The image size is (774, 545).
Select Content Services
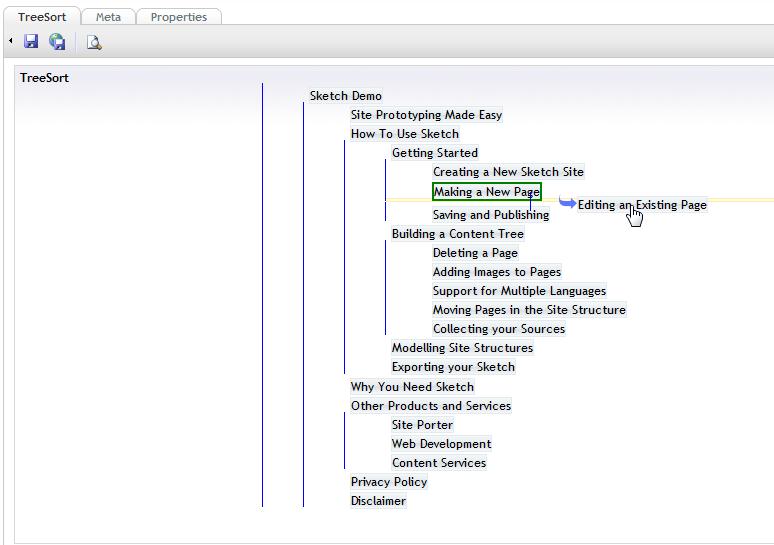pyautogui.click(x=439, y=463)
